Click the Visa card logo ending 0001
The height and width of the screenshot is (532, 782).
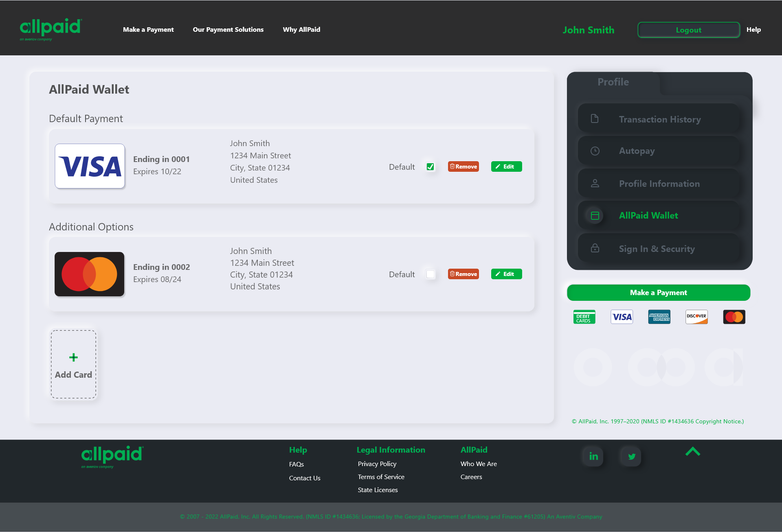(90, 166)
